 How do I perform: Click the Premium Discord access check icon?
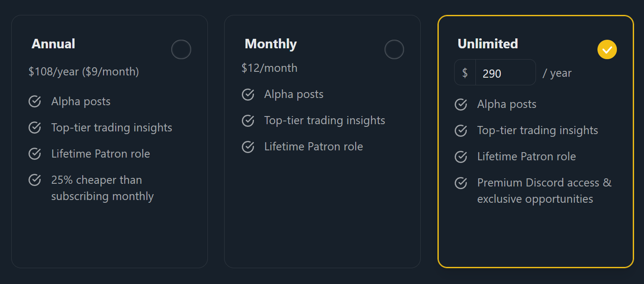(461, 183)
